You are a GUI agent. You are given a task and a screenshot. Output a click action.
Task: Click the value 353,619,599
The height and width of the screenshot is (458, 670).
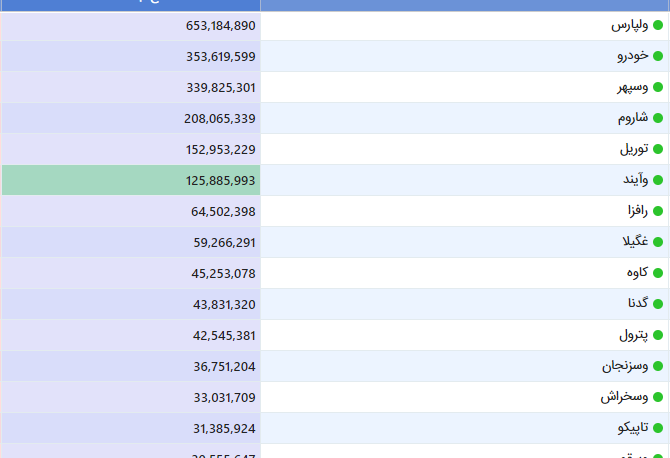tap(220, 56)
